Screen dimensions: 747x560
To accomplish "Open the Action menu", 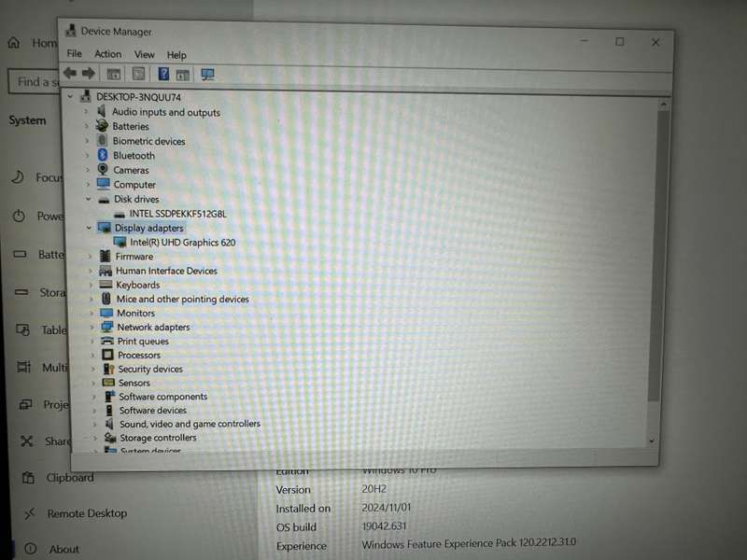I will coord(107,54).
